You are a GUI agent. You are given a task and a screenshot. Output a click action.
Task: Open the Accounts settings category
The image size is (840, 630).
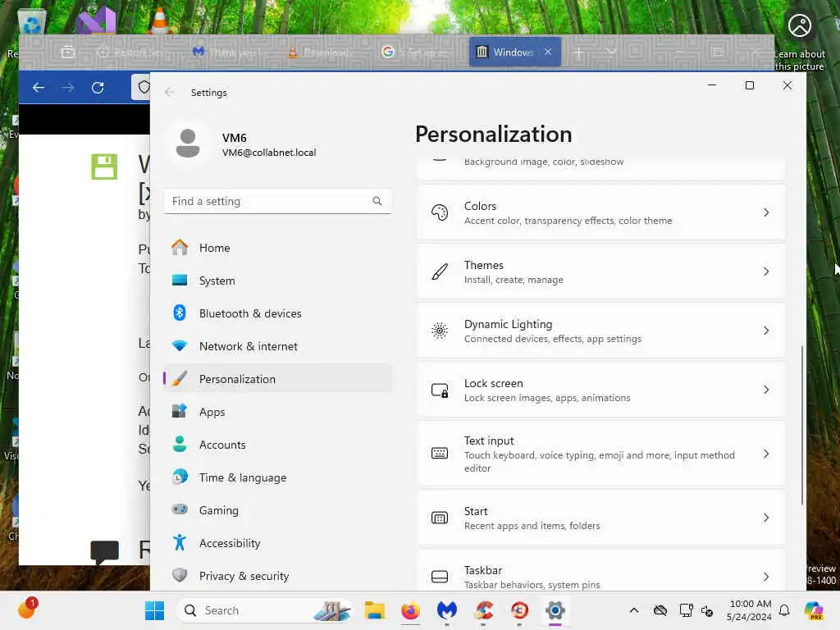277,445
